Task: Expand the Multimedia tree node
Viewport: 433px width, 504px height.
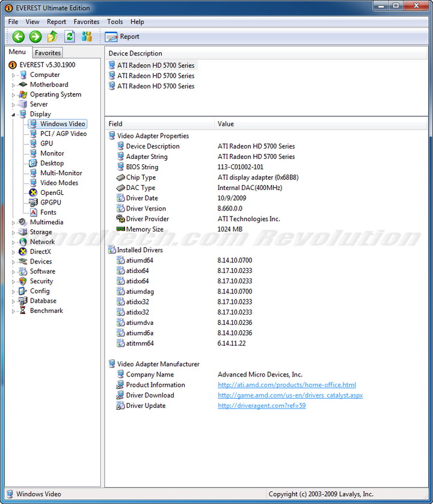Action: [13, 223]
